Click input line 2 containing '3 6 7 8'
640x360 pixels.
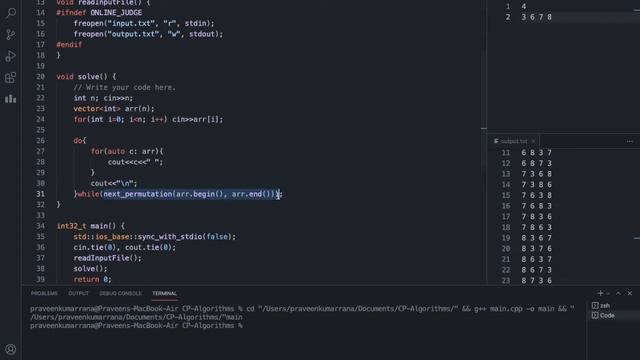click(x=536, y=17)
